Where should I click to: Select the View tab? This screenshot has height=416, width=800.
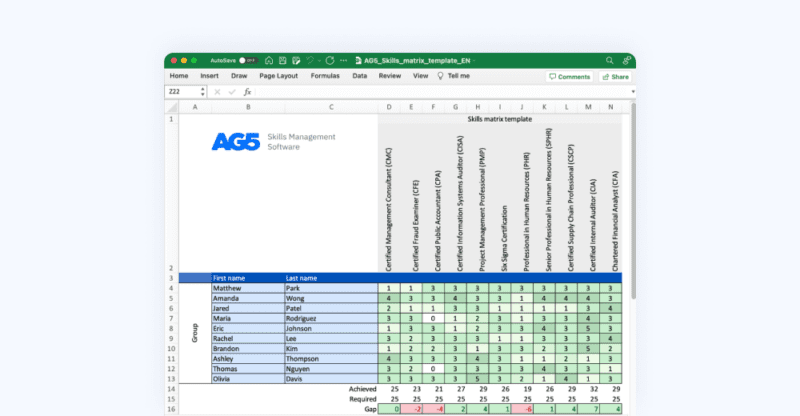point(420,76)
